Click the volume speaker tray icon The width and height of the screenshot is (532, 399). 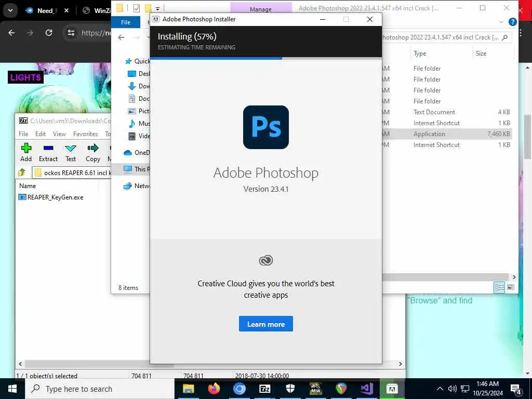(x=453, y=389)
